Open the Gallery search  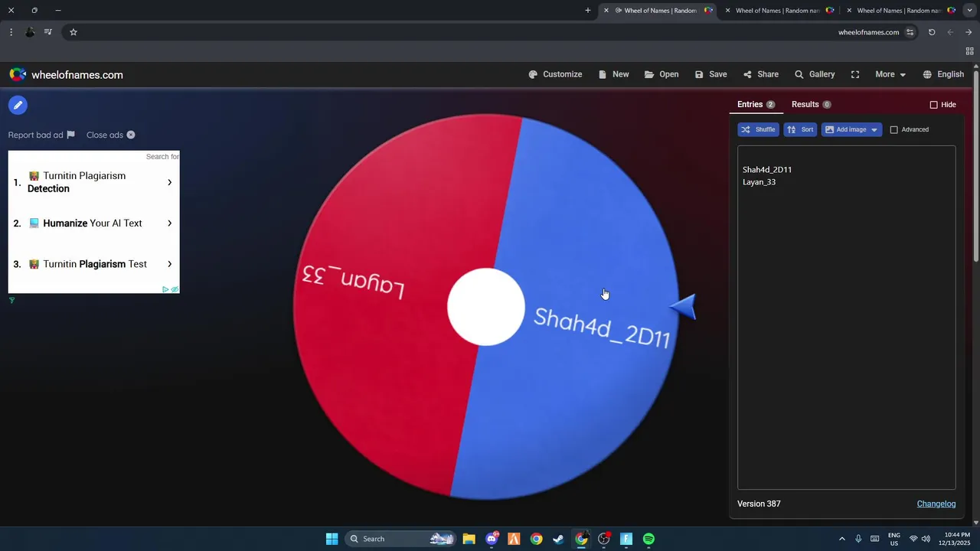815,74
